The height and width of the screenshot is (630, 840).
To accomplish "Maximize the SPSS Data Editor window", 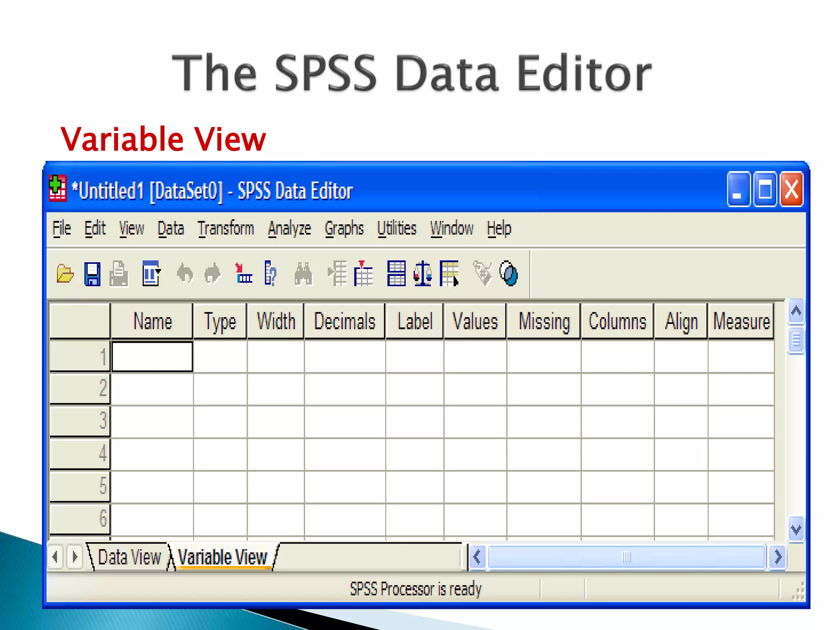I will tap(765, 189).
